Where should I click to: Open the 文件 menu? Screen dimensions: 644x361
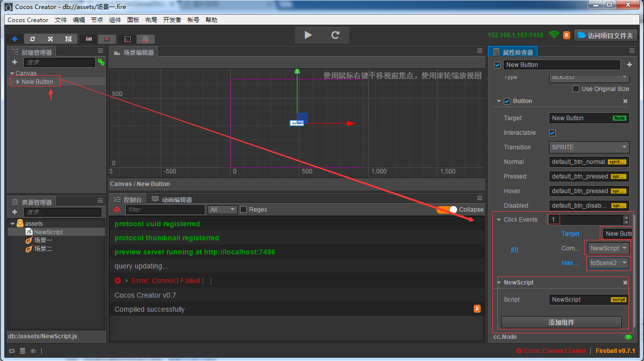pyautogui.click(x=61, y=20)
